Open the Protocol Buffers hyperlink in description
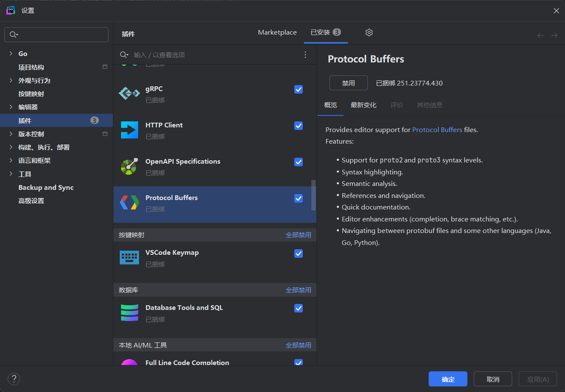This screenshot has height=392, width=565. 437,130
